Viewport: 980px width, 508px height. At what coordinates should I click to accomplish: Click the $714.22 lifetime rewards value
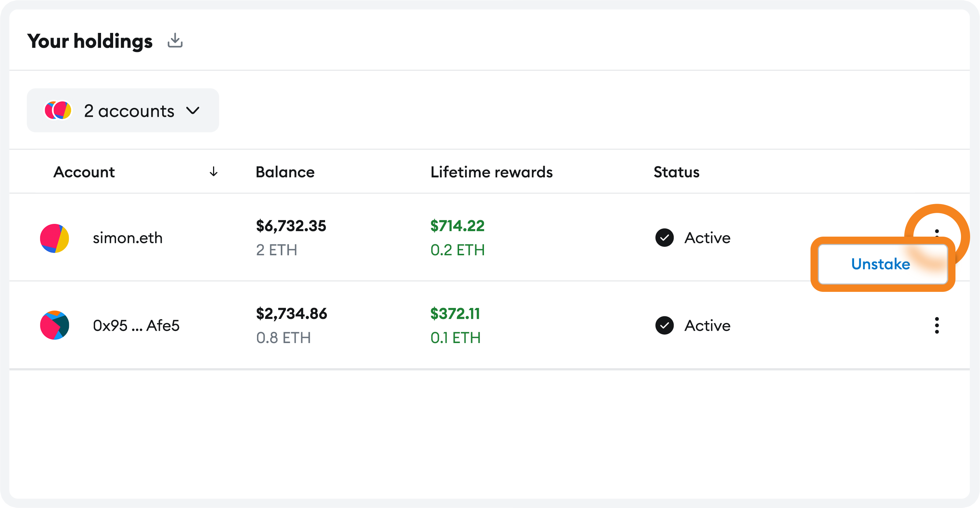click(x=457, y=226)
